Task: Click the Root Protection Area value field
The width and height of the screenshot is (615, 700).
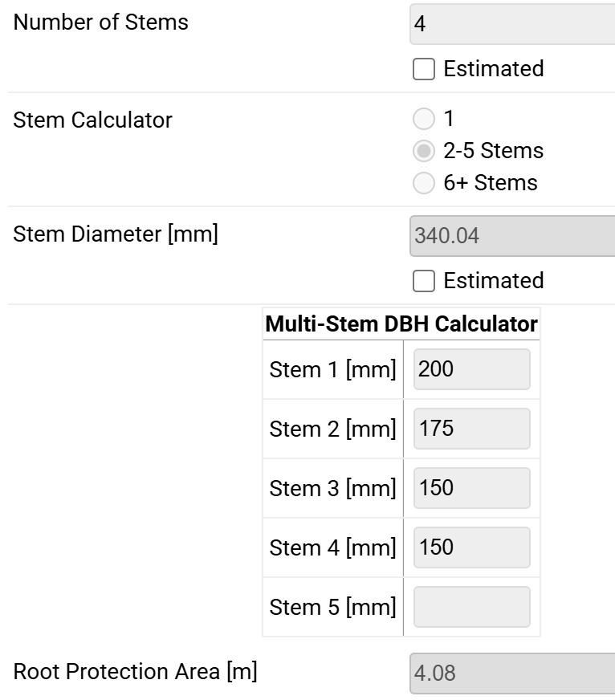Action: coord(512,673)
